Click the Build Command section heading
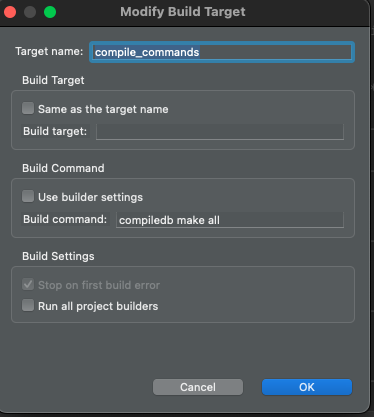 coord(63,168)
